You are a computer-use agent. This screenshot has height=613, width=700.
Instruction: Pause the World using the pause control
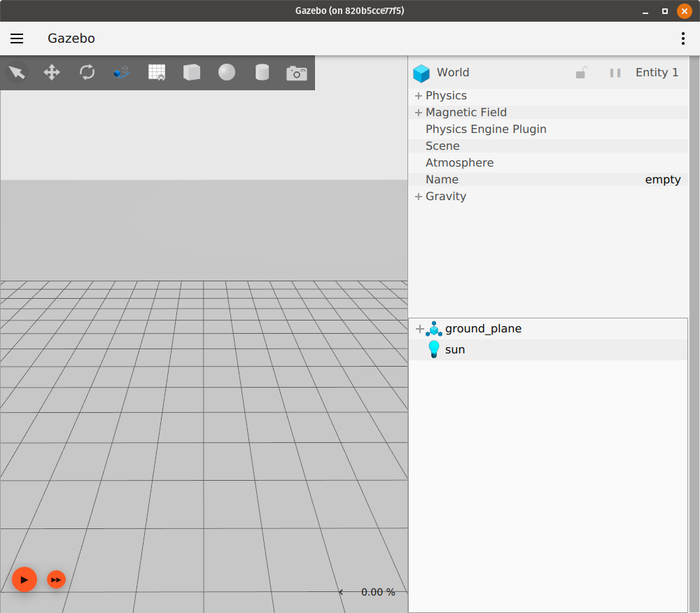coord(615,72)
